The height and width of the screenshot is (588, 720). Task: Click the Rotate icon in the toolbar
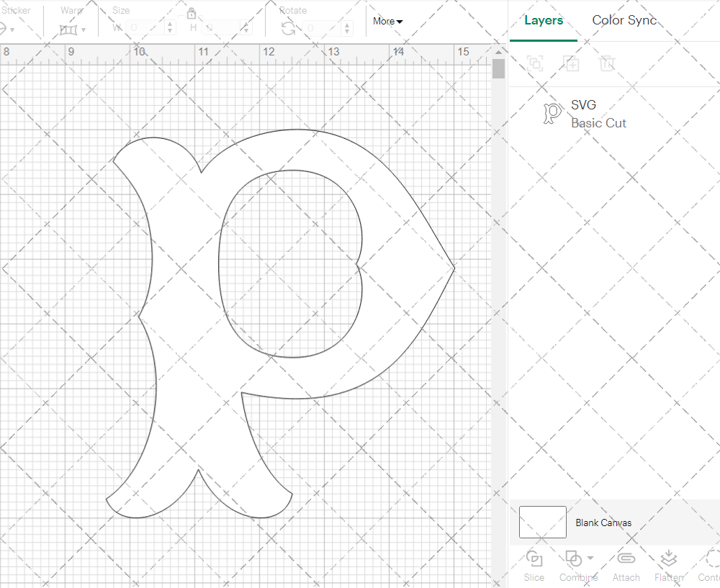pyautogui.click(x=289, y=29)
